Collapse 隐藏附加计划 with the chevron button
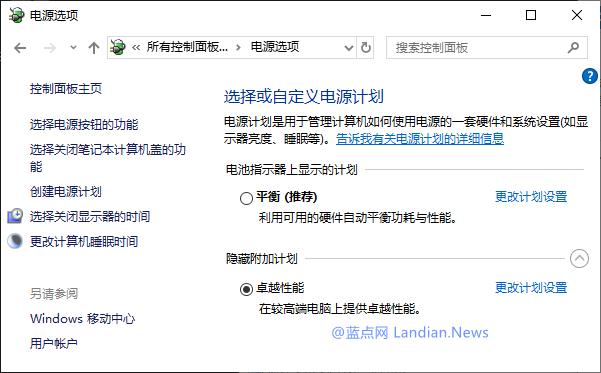 (579, 259)
